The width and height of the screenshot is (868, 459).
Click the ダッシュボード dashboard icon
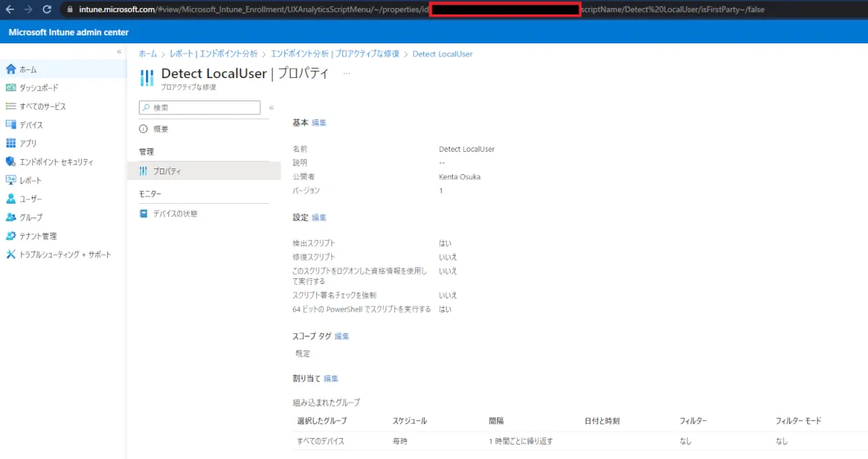coord(11,87)
